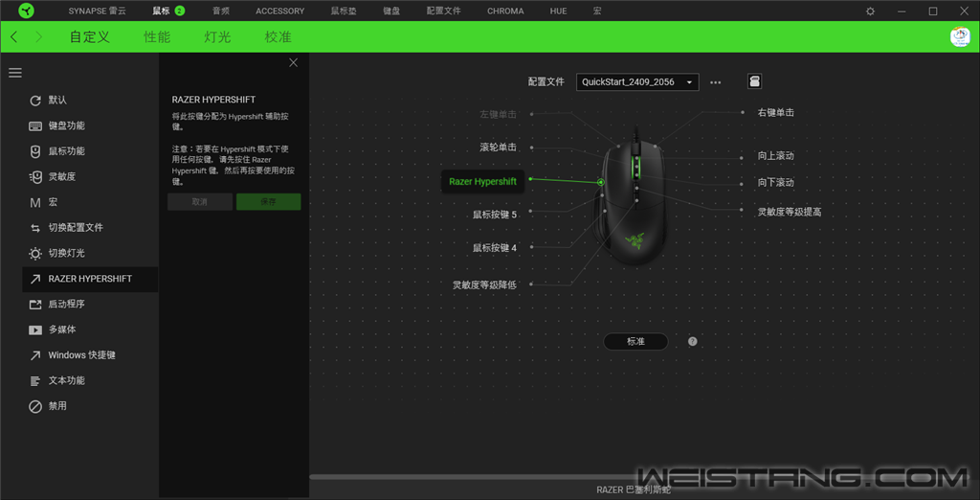The image size is (980, 500).
Task: Select 多媒体 in the function list
Action: point(90,330)
